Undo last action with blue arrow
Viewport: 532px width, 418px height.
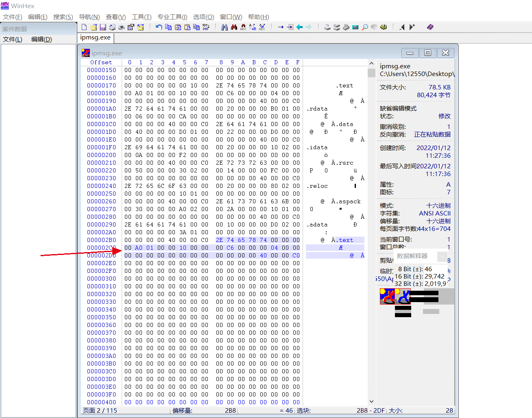pyautogui.click(x=159, y=27)
